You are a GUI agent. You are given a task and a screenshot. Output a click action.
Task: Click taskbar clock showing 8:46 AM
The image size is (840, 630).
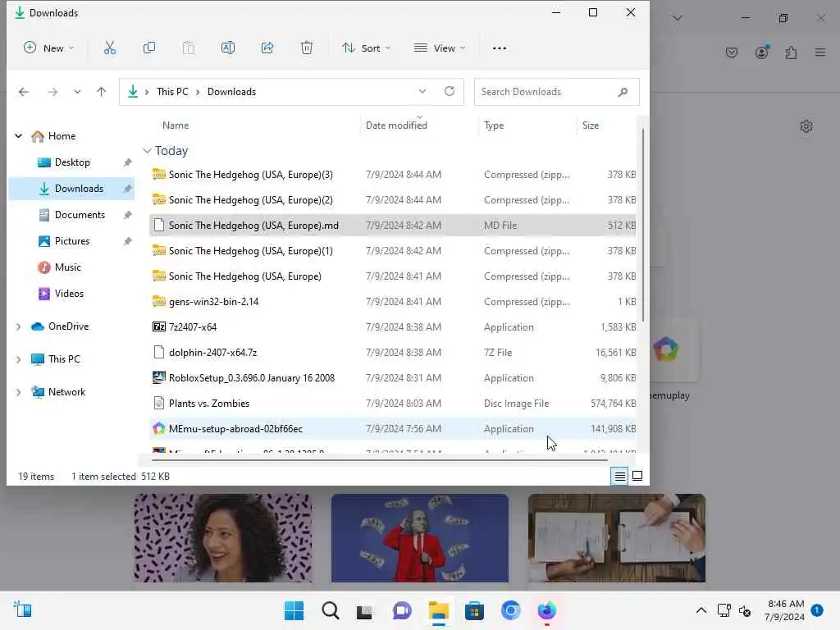coord(785,610)
